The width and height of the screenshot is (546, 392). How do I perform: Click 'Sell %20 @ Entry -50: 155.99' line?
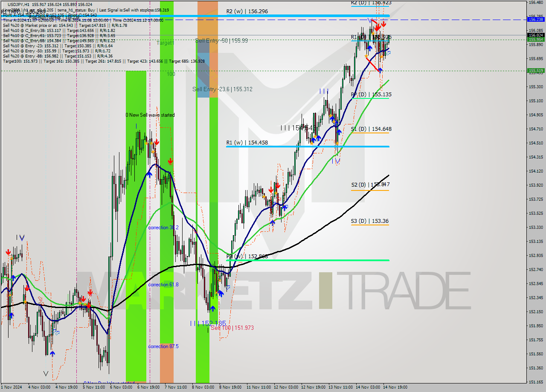(56, 51)
